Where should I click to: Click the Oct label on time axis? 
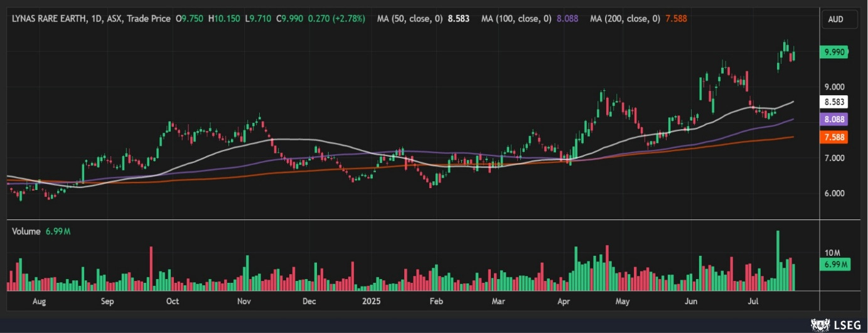coord(173,302)
